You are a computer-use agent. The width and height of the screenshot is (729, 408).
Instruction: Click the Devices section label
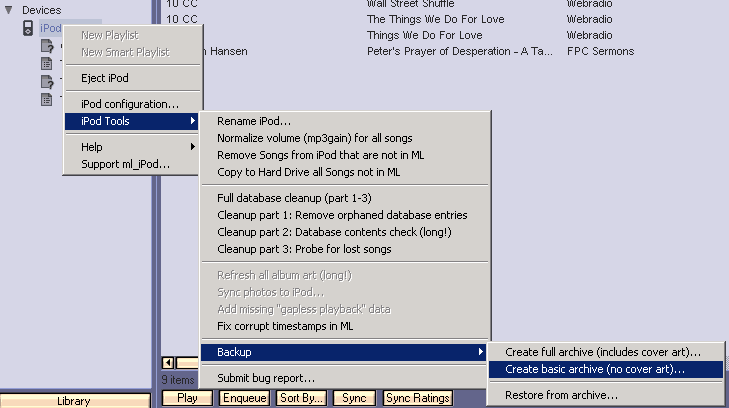point(41,10)
